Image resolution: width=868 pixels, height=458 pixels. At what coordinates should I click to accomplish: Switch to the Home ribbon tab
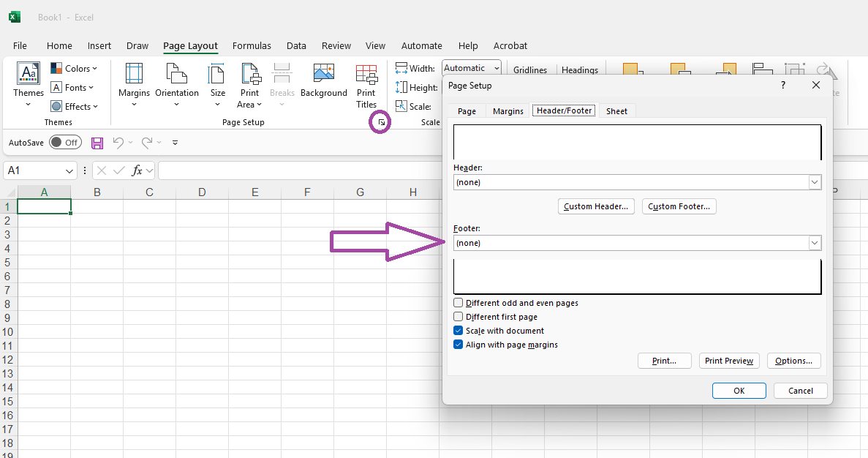pos(59,45)
